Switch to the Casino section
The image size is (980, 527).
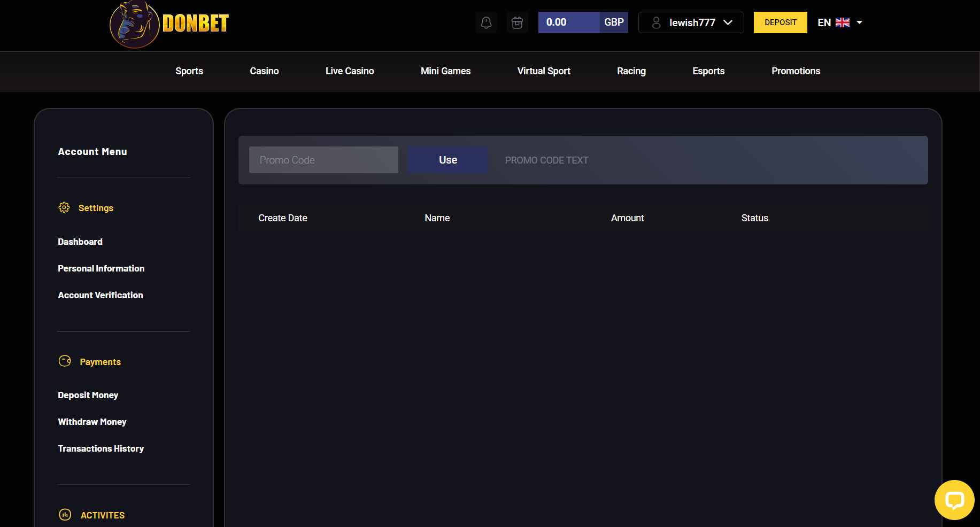click(x=264, y=71)
